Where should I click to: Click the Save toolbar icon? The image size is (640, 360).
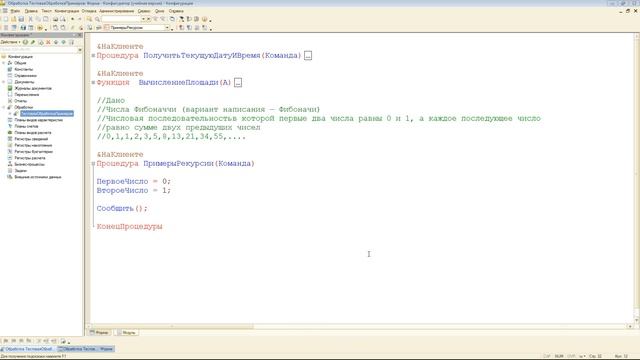(x=21, y=19)
